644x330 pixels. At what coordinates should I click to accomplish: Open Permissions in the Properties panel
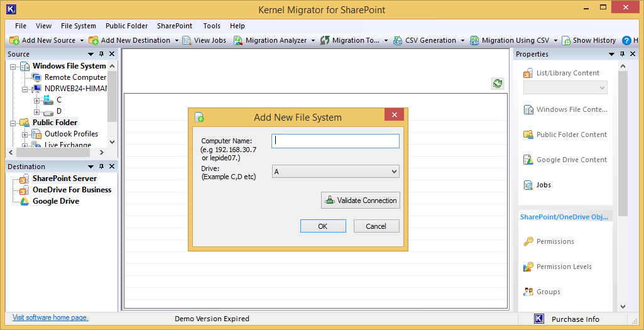[x=555, y=241]
